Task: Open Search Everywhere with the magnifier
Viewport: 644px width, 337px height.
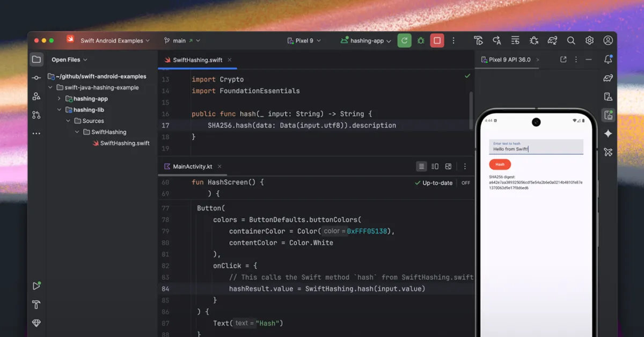Action: click(x=571, y=40)
